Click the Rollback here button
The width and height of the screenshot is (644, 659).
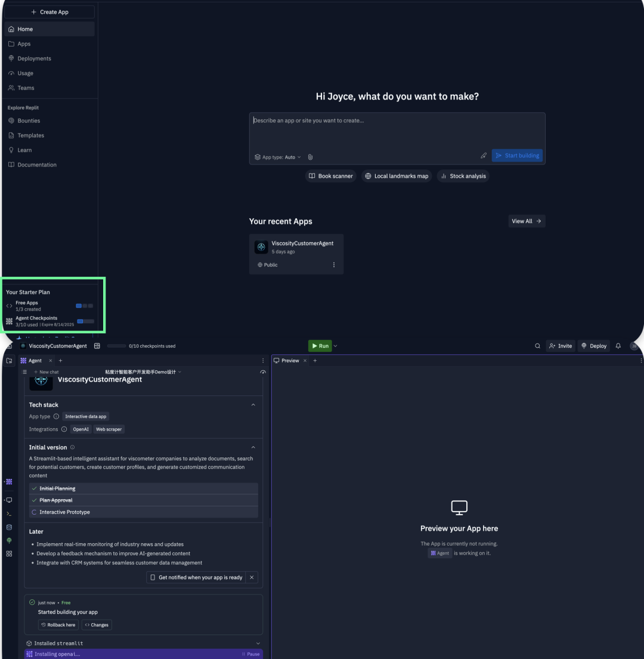coord(58,625)
